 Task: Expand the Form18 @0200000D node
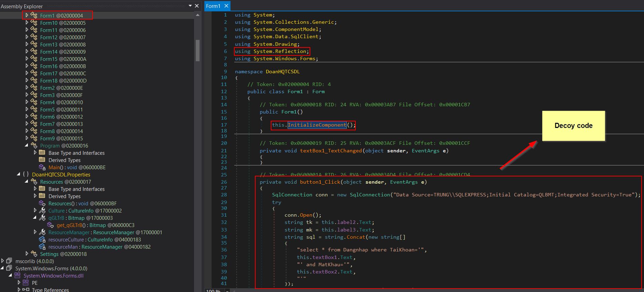(x=27, y=80)
